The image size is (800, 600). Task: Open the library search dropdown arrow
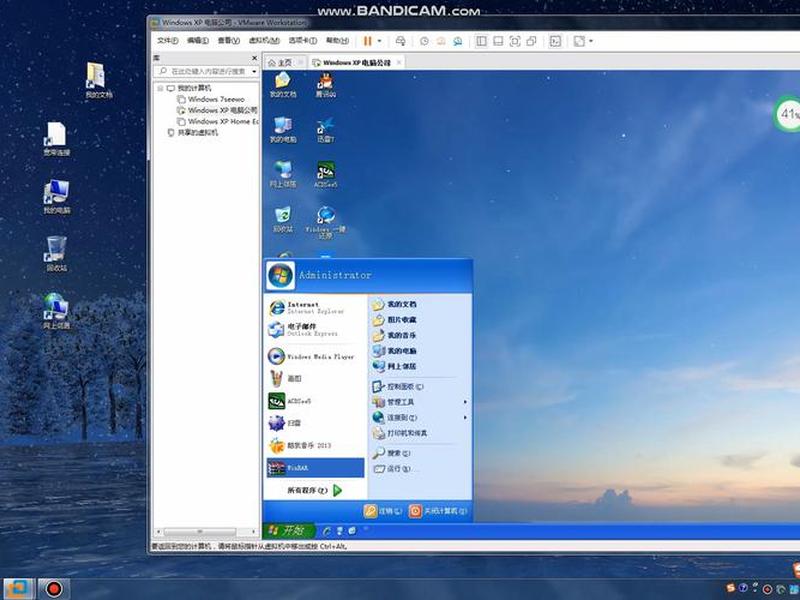tap(254, 71)
